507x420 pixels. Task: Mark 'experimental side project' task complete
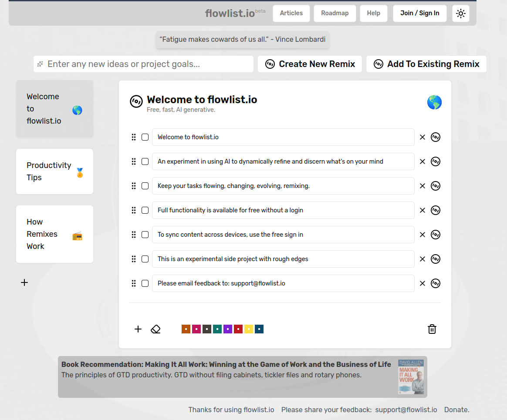coord(145,259)
